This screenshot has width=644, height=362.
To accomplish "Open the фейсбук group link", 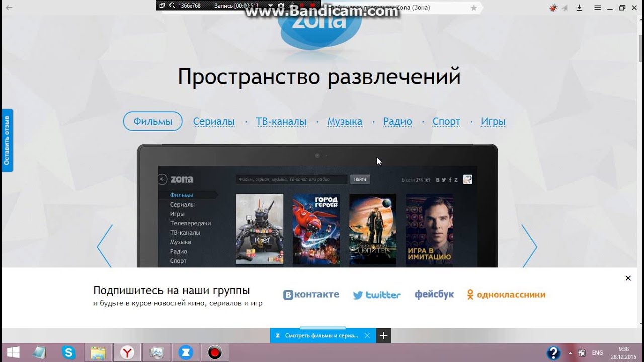I will tap(434, 294).
